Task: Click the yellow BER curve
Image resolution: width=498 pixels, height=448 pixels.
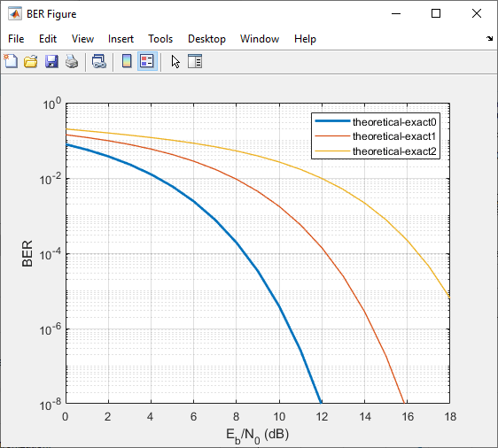Action: 364,203
